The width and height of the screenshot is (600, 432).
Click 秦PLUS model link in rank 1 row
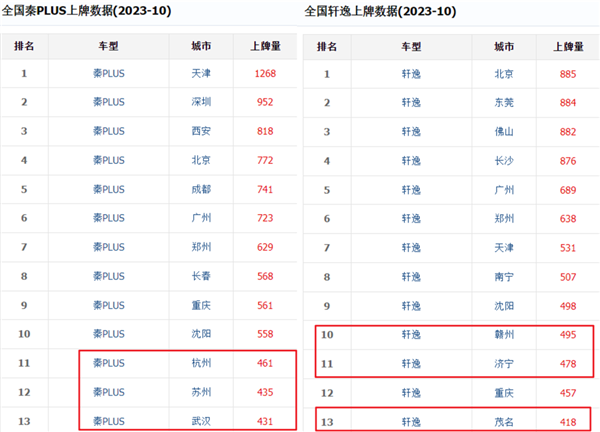tap(109, 73)
